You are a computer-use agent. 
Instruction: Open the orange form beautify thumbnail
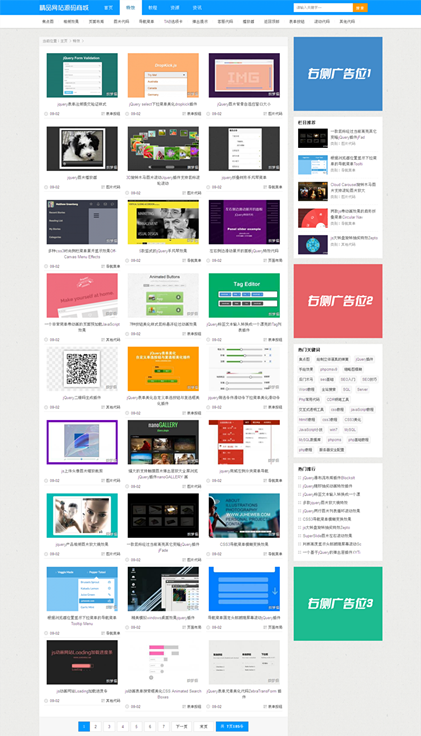(163, 369)
